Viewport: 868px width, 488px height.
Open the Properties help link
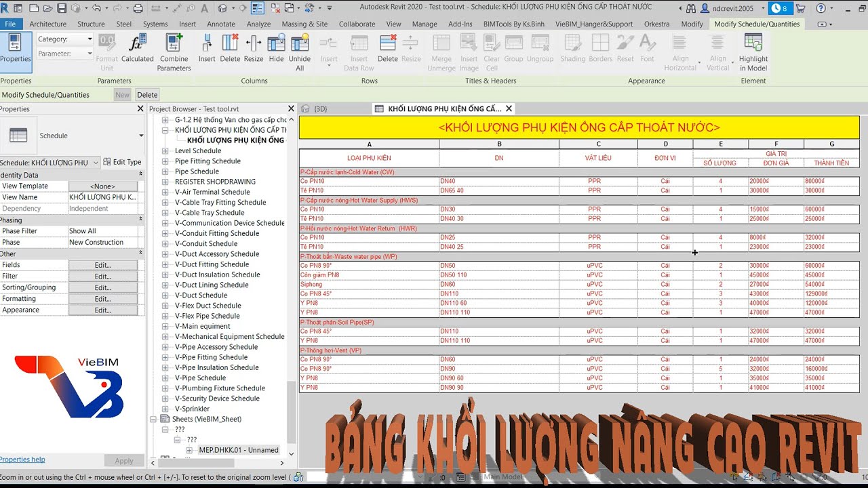22,460
